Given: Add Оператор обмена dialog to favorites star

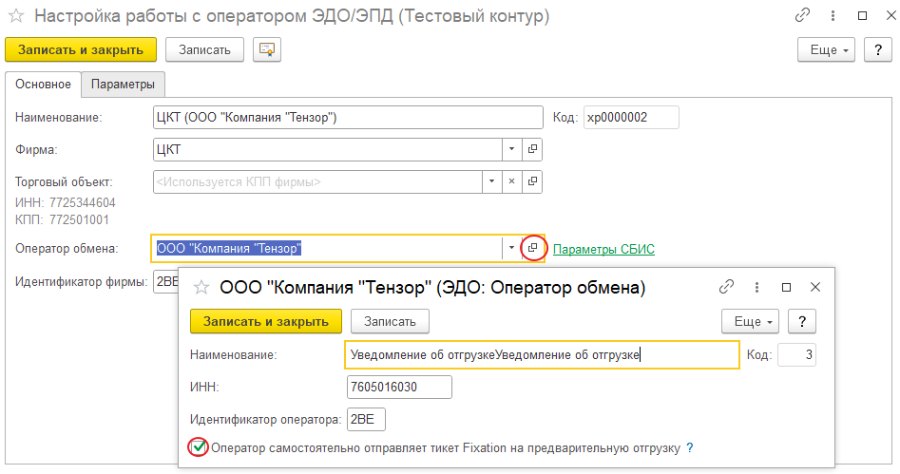Looking at the screenshot, I should point(201,287).
